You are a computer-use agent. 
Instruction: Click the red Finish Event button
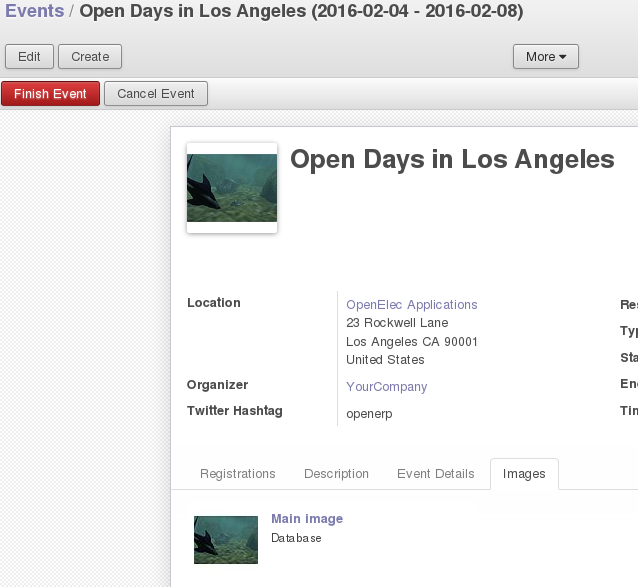[50, 94]
